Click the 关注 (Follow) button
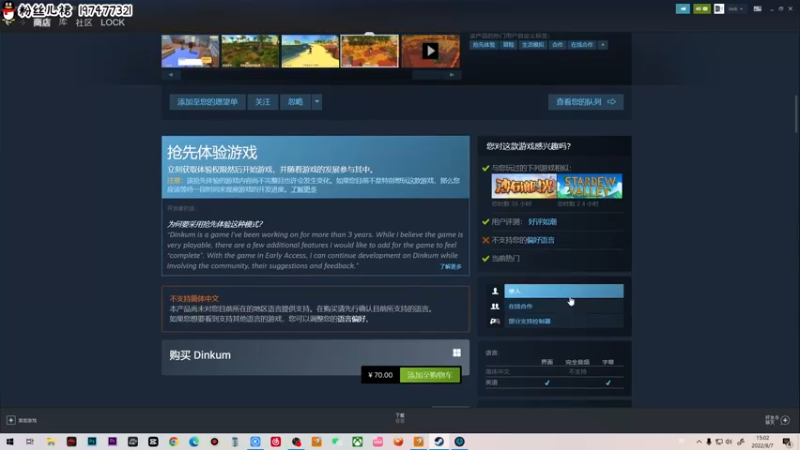 click(x=263, y=102)
